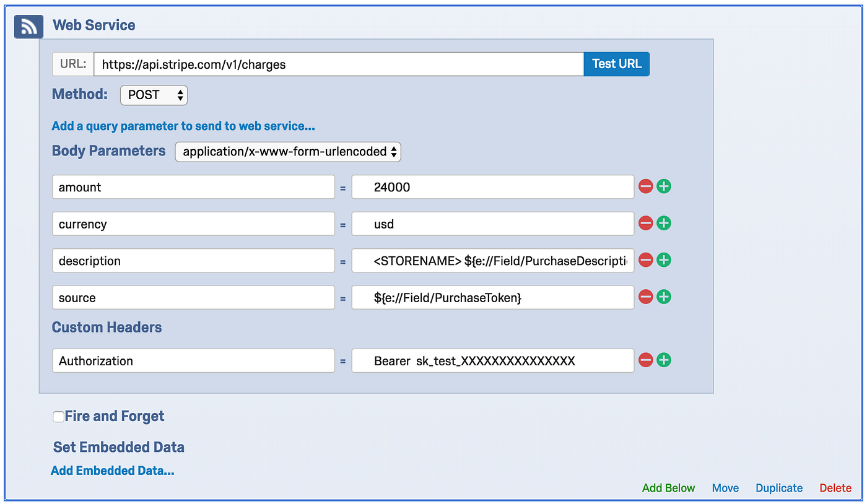Click the Authorization header name field
The height and width of the screenshot is (504, 867).
tap(193, 360)
